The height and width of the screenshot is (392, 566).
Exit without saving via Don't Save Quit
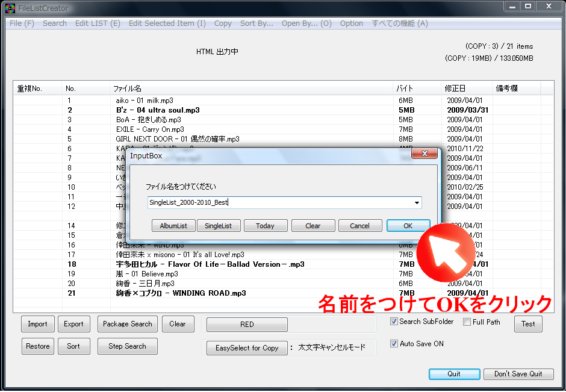(518, 374)
